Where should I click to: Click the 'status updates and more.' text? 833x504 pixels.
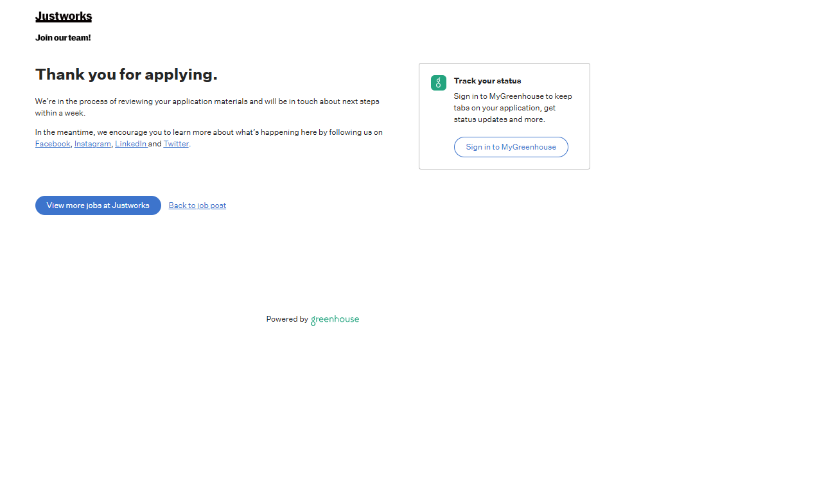click(x=499, y=119)
